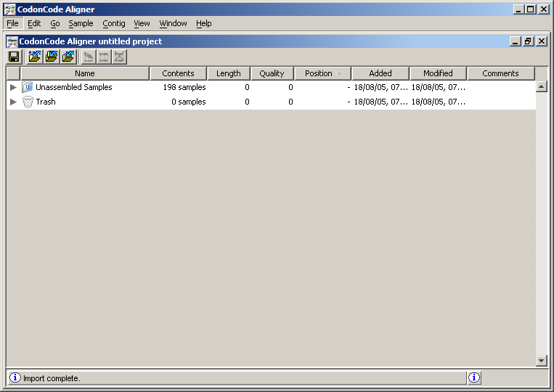Sort by the Position column header
Screen dimensions: 554x392
pyautogui.click(x=322, y=73)
